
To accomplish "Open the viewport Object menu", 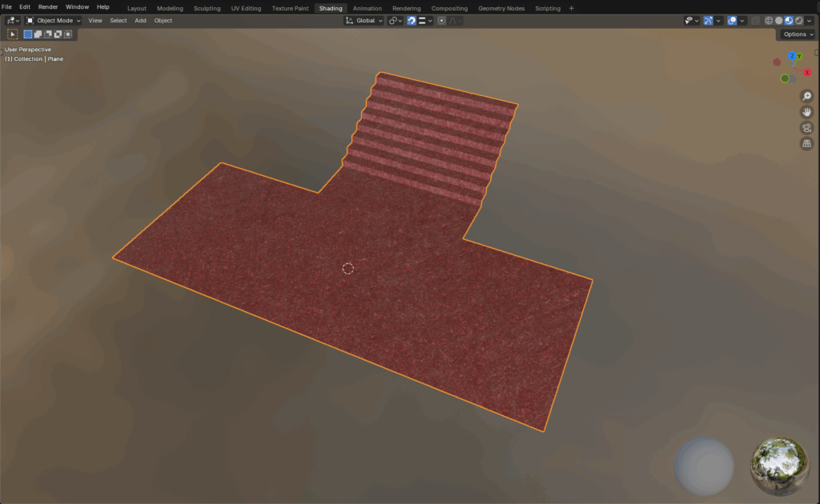I will (163, 21).
